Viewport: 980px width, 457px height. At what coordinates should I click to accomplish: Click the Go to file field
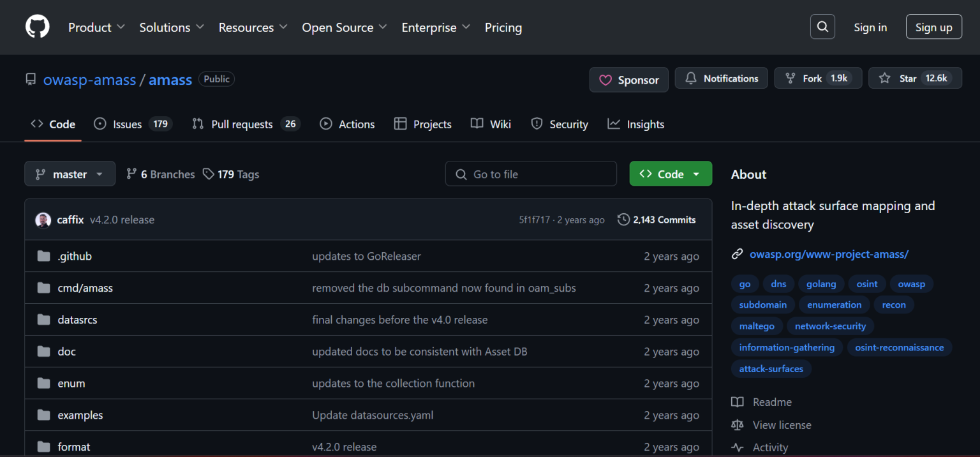point(530,174)
